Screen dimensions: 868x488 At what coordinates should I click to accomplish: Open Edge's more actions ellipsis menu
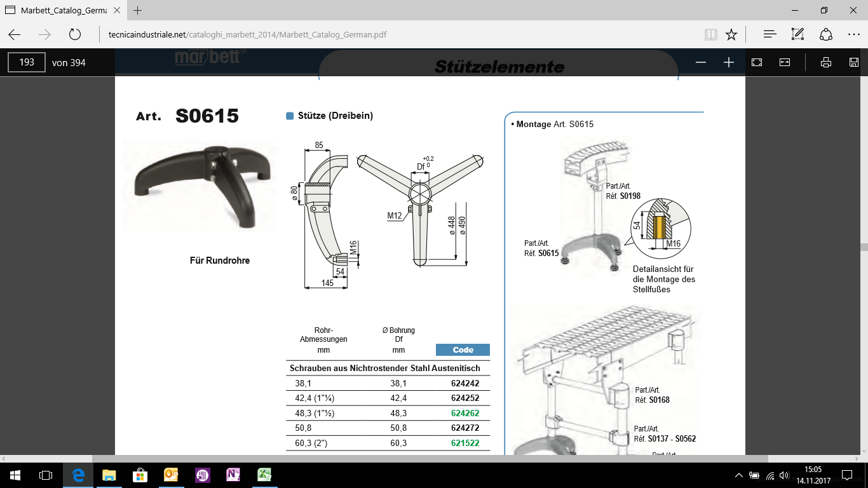click(853, 34)
